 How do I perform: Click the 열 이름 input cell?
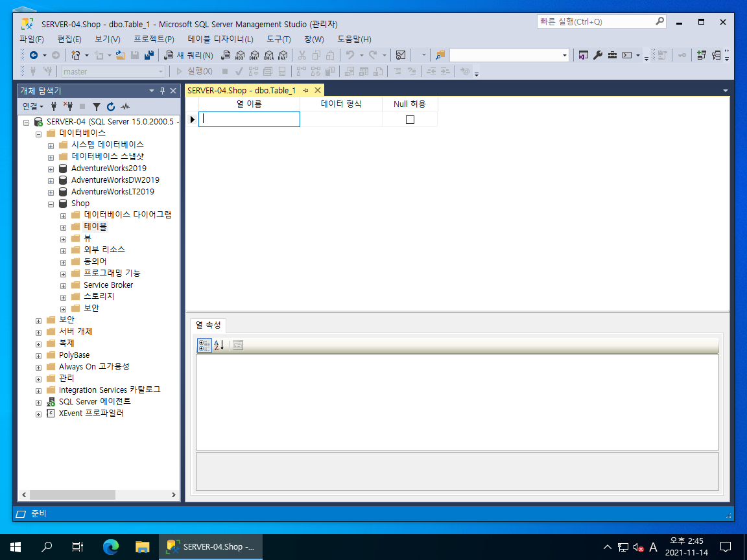point(249,119)
